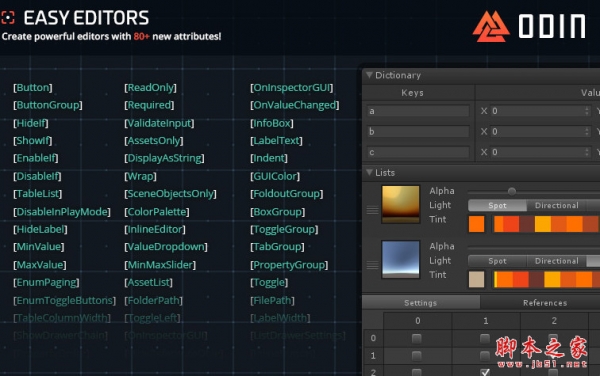Click the [TableList] attribute text

(x=38, y=194)
